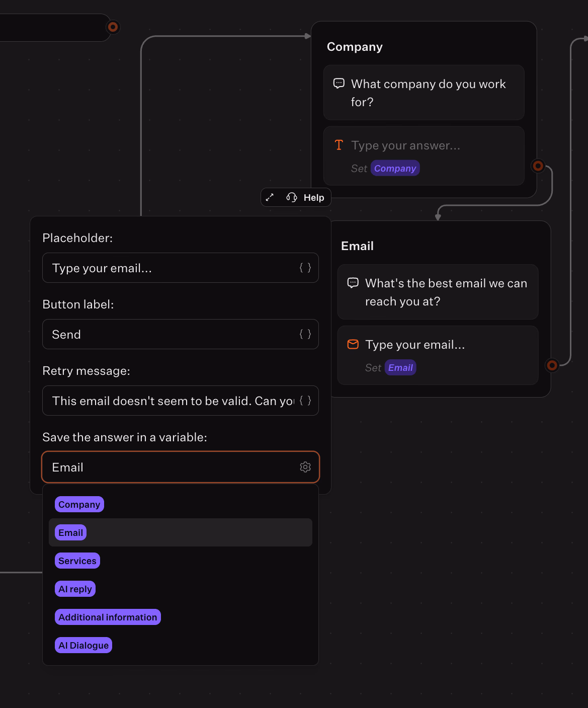Pick the AI reply variable

coord(75,589)
